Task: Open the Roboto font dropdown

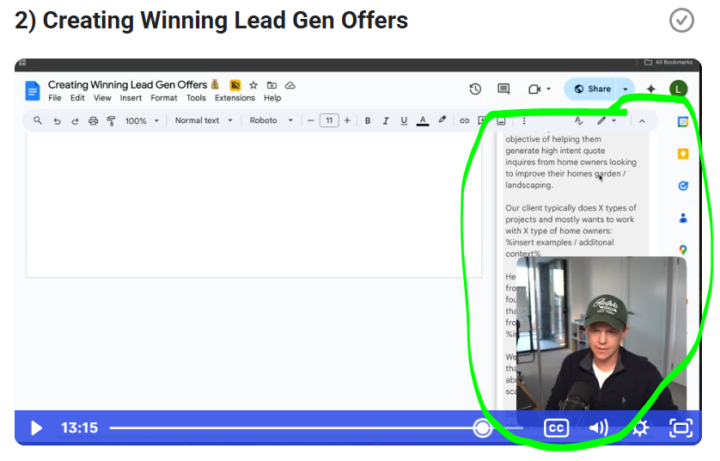Action: [x=271, y=120]
